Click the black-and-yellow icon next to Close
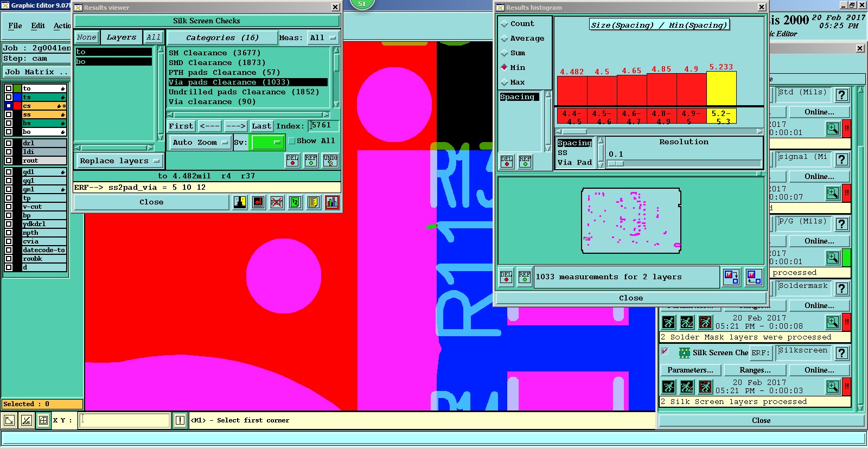Screen dimensions: 868x449 pyautogui.click(x=240, y=202)
